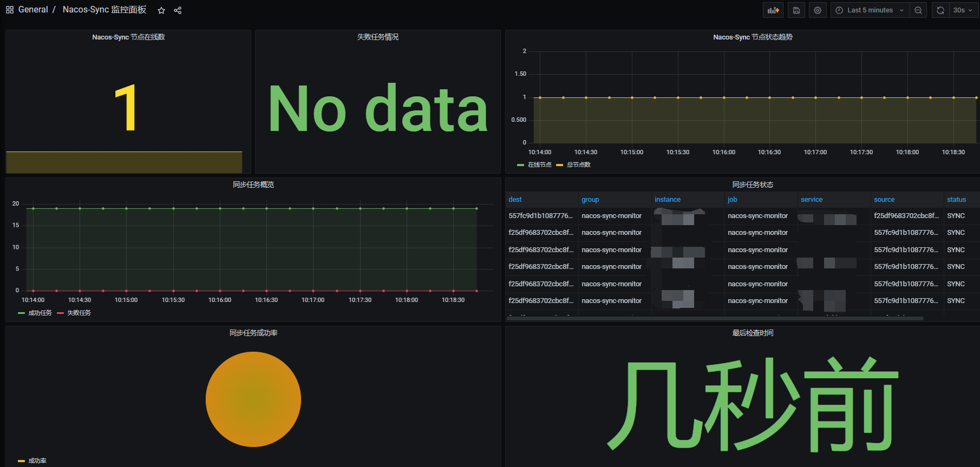This screenshot has width=980, height=467.
Task: Open the dashboards grid icon
Action: (10, 10)
